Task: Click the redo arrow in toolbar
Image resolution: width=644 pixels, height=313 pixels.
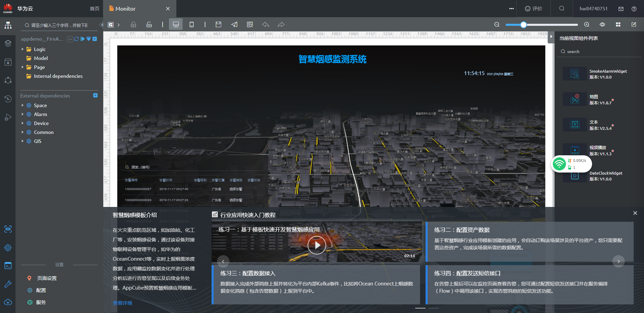Action: [281, 24]
